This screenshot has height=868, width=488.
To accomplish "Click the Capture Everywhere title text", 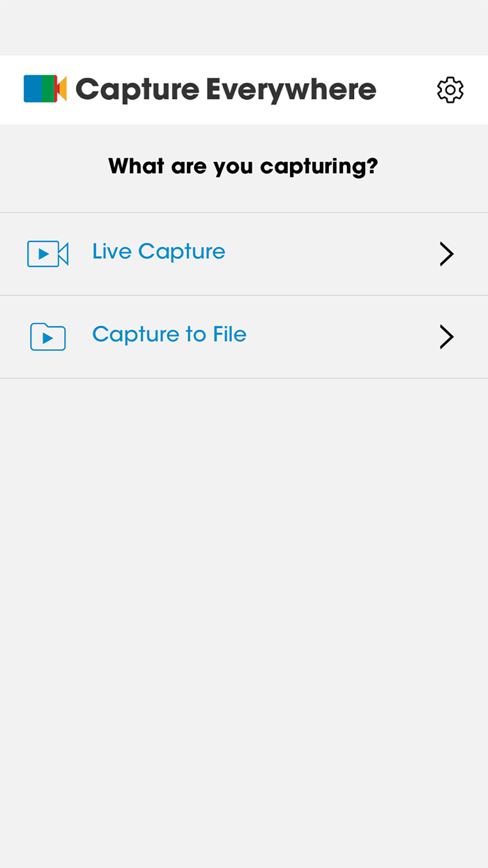I will (227, 89).
